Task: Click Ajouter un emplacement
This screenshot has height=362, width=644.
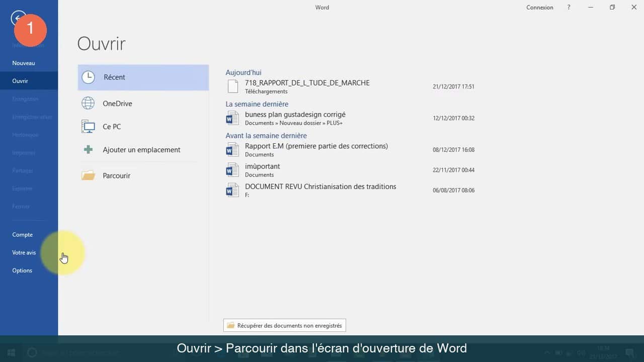Action: point(143,150)
